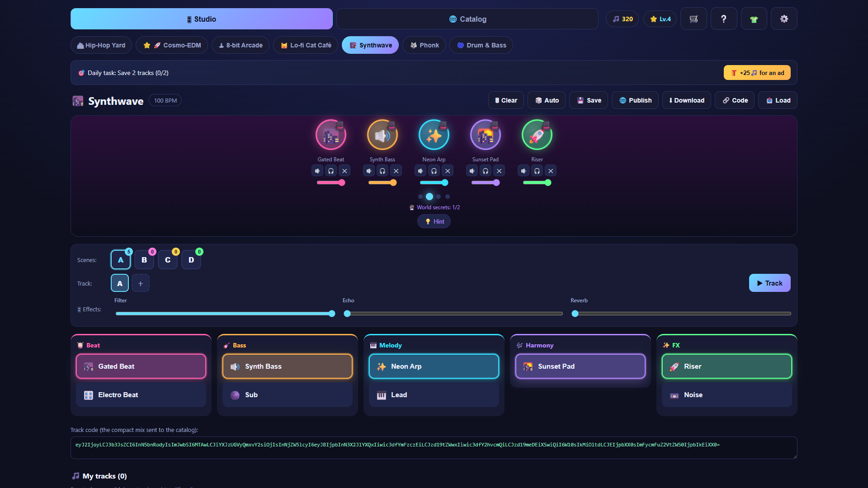Click the Riser rocket avatar
The width and height of the screenshot is (868, 488).
click(537, 135)
